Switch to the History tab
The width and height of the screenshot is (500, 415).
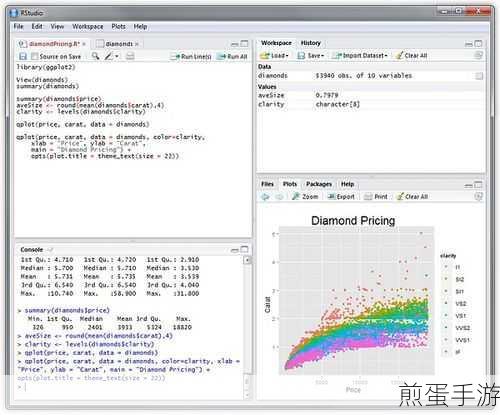click(x=310, y=43)
